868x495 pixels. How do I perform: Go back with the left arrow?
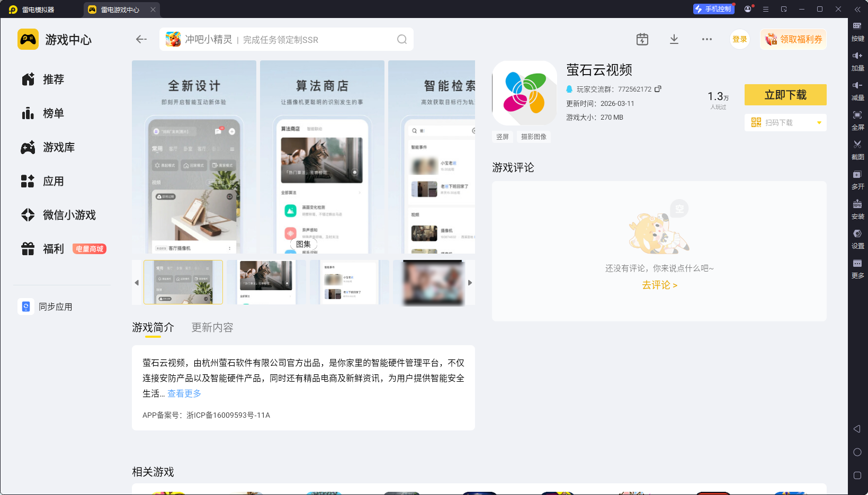tap(141, 39)
